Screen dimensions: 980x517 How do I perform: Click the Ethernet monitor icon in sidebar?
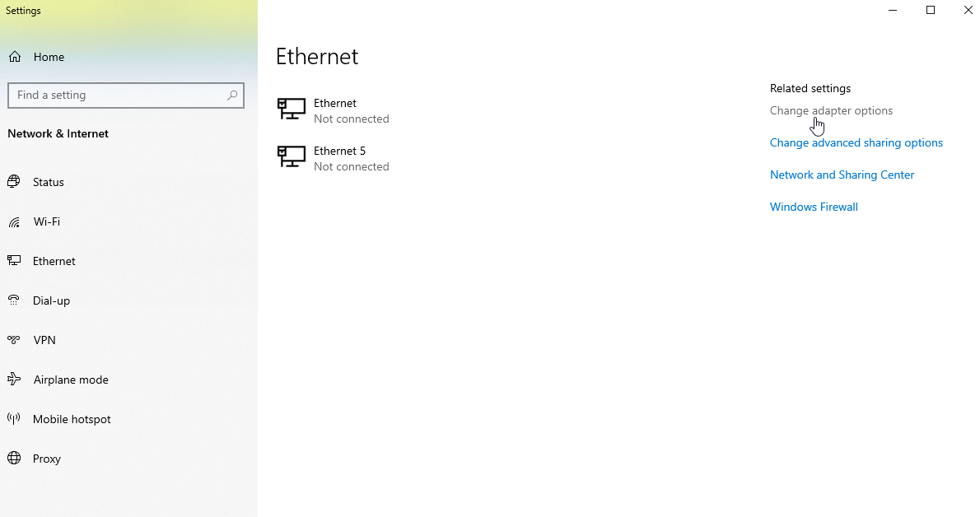[14, 261]
